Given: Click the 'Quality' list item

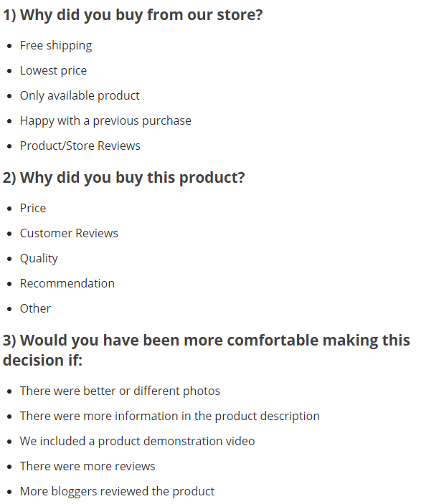Looking at the screenshot, I should tap(39, 258).
